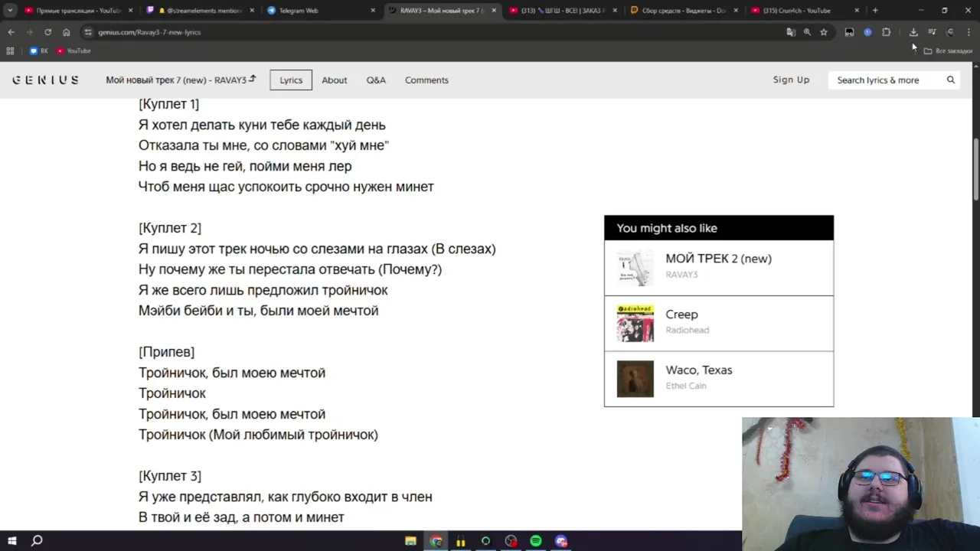This screenshot has width=980, height=551.
Task: Click the Genius logo
Action: click(45, 80)
